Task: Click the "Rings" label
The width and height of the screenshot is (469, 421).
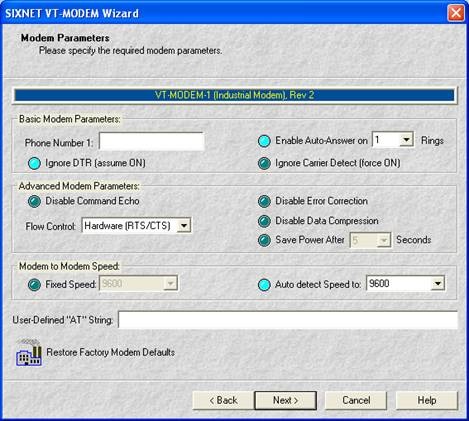Action: coord(432,141)
